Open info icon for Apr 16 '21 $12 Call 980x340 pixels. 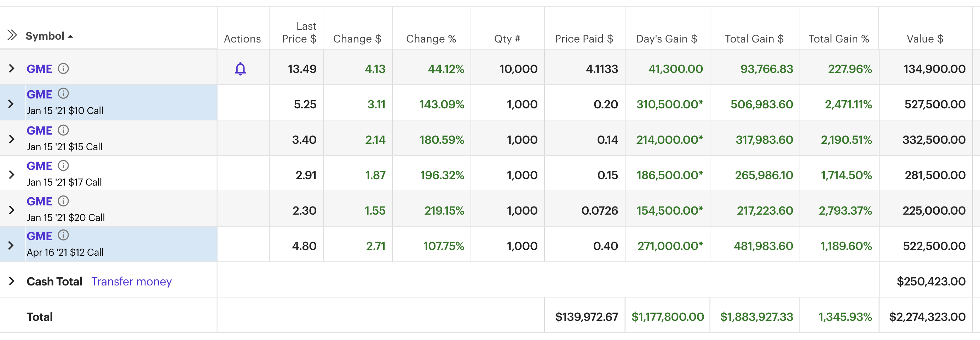(x=63, y=236)
